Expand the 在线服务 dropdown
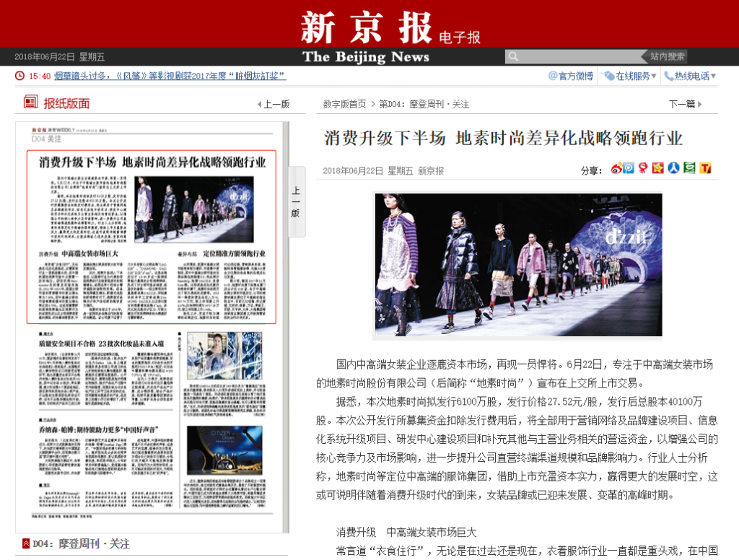The image size is (739, 560). [x=630, y=76]
